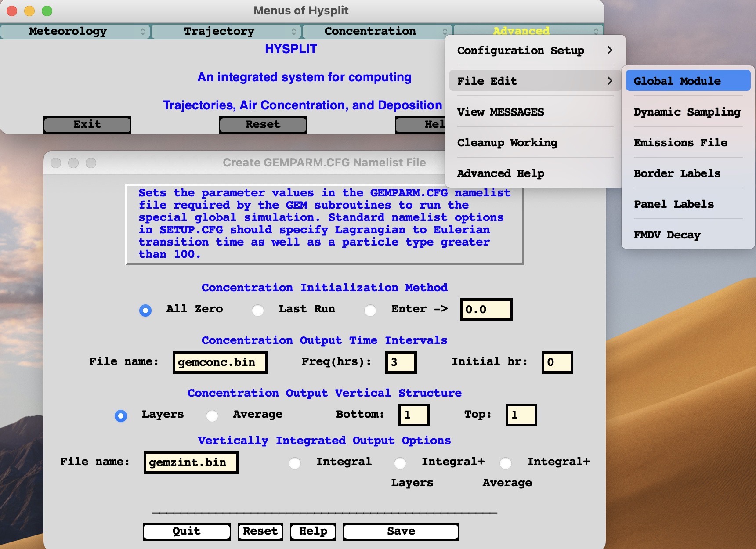Click the Vertically Integrated Output Options heading
This screenshot has width=756, height=549.
325,441
